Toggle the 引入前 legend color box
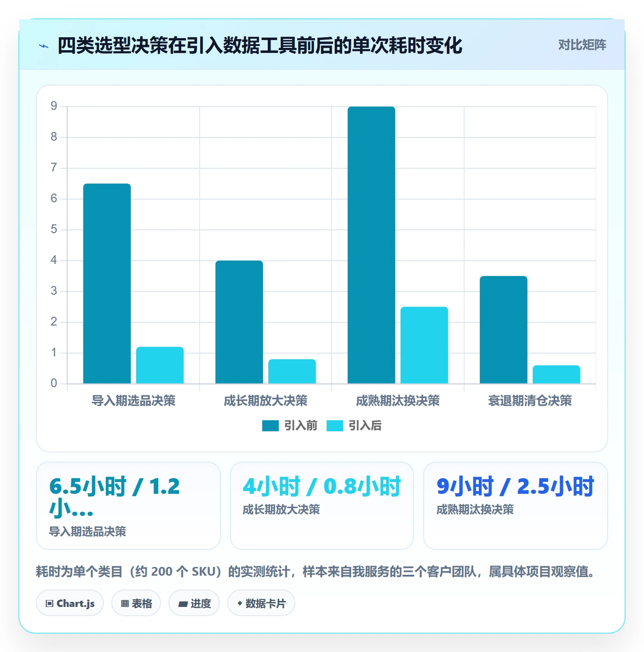Screen dimensions: 644x652 pos(270,426)
